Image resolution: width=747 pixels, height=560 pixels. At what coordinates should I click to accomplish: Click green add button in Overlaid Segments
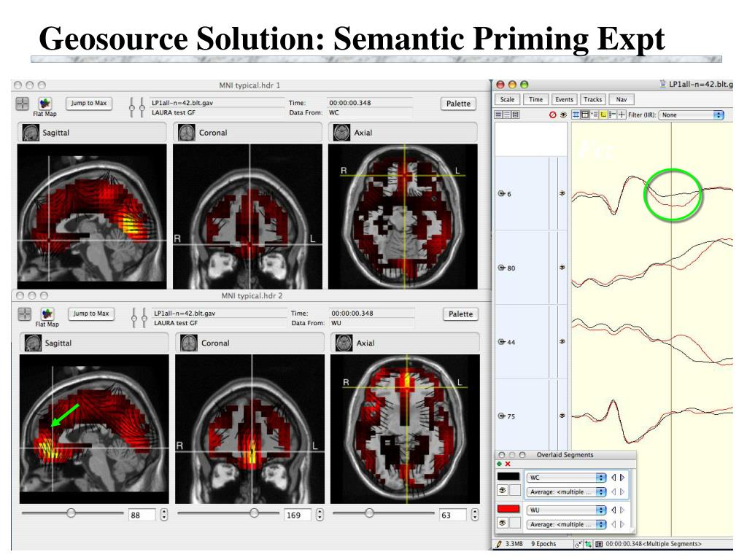coord(500,464)
